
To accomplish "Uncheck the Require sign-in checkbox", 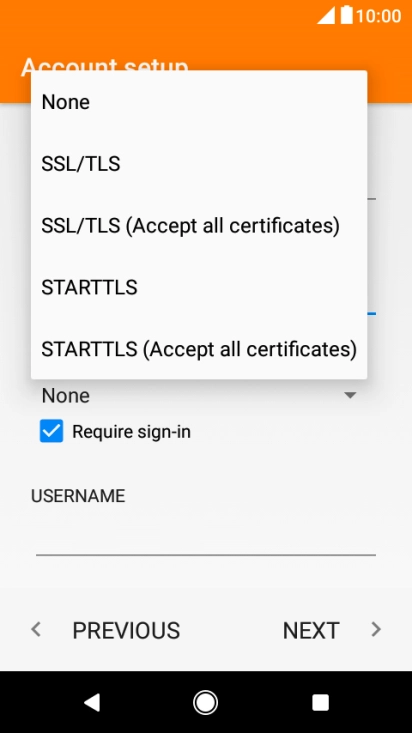I will click(51, 431).
